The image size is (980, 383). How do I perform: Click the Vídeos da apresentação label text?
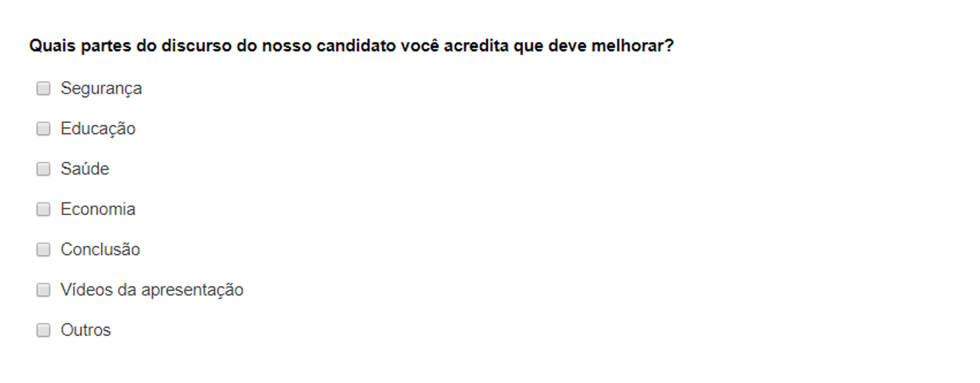[152, 290]
